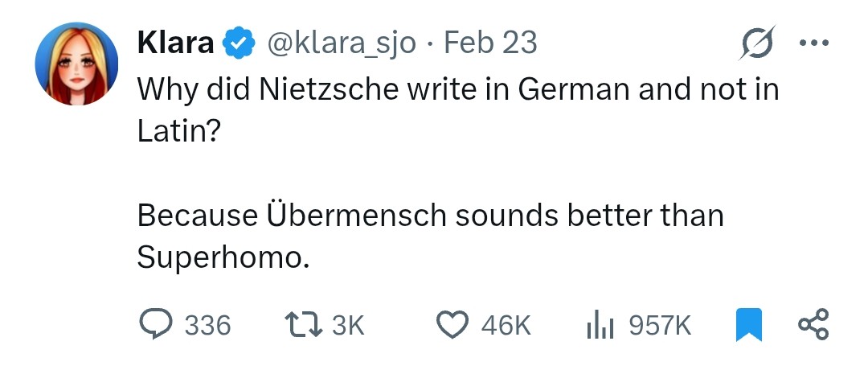Screen dimensions: 868x366
Task: Click the display name Klara
Action: coord(175,43)
